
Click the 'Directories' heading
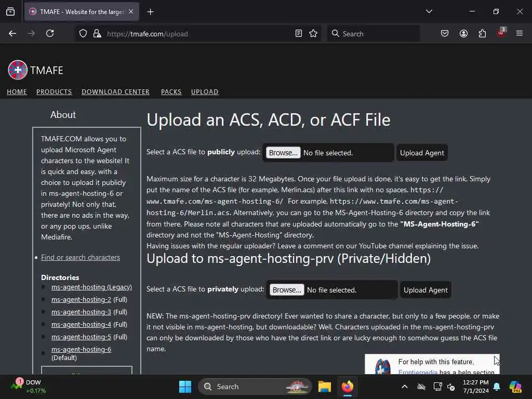click(60, 277)
